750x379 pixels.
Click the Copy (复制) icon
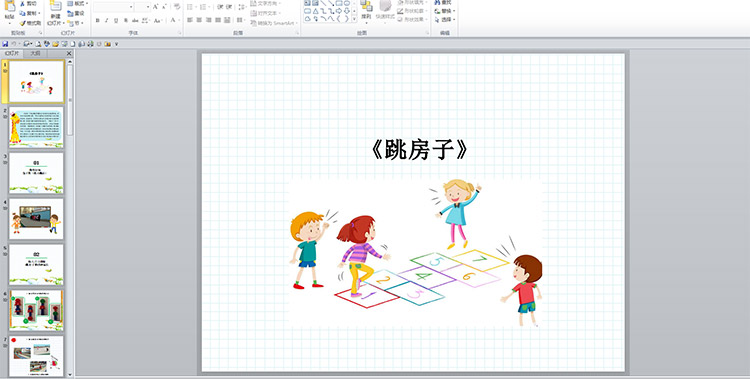[22, 13]
